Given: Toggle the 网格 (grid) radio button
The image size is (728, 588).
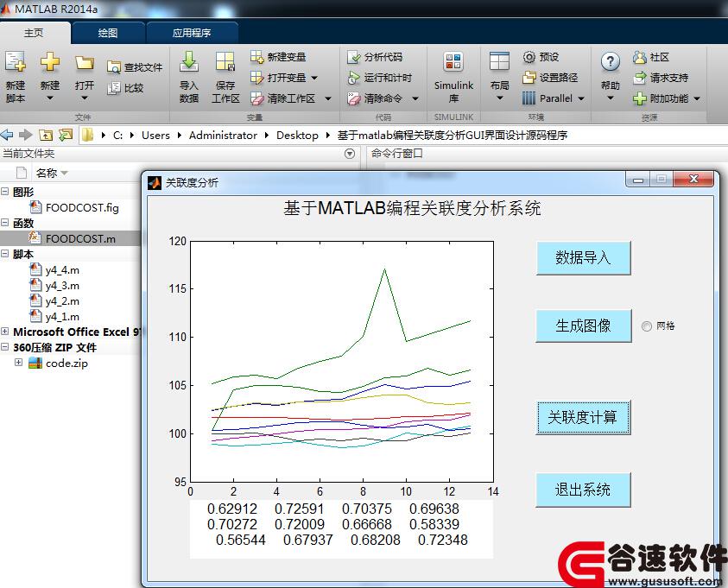Looking at the screenshot, I should point(646,326).
